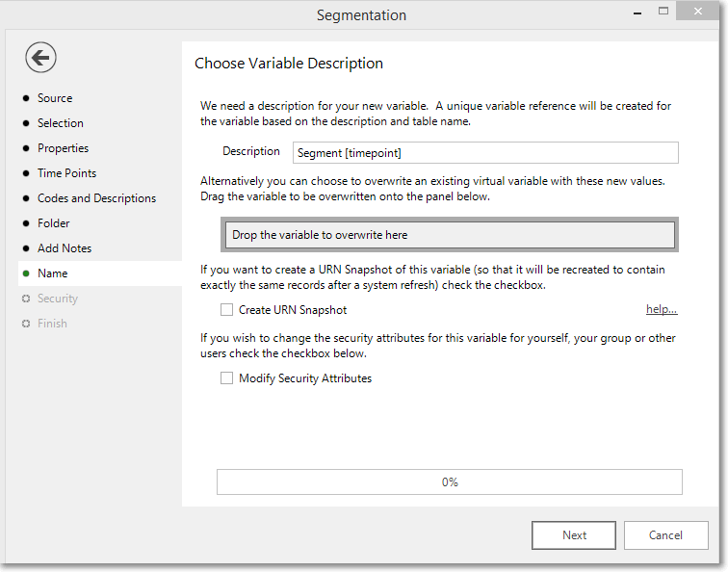Click the back arrow icon
The image size is (728, 572).
click(x=40, y=58)
